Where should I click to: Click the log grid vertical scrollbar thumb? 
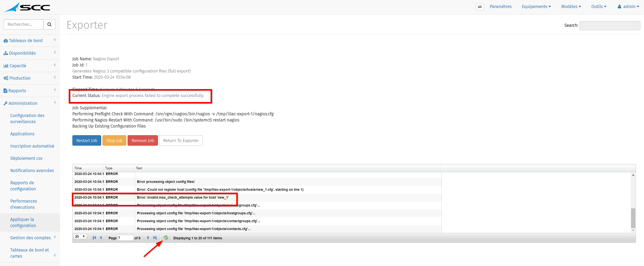click(x=633, y=218)
